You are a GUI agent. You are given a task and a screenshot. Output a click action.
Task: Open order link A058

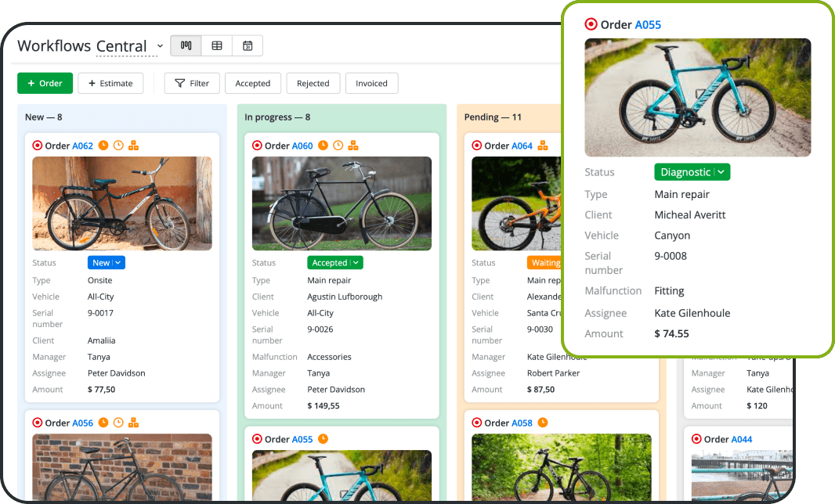(x=522, y=423)
